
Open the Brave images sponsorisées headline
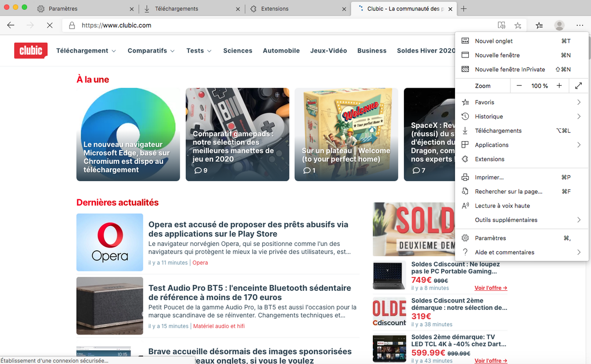(250, 356)
